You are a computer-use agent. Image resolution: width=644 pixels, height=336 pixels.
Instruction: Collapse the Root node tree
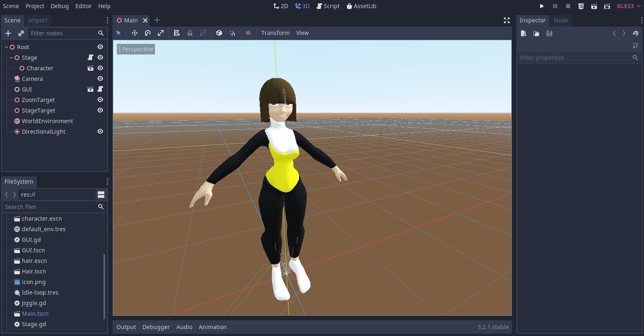tap(6, 47)
